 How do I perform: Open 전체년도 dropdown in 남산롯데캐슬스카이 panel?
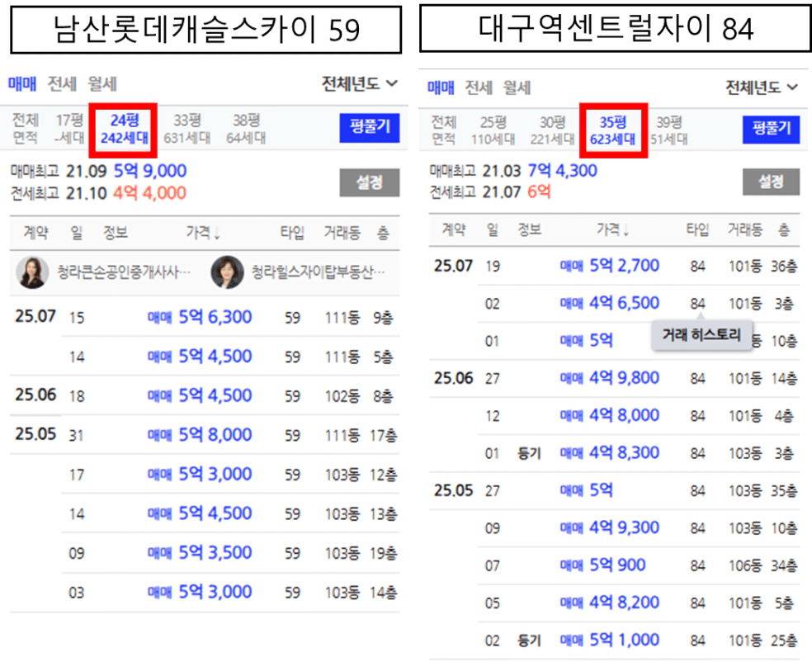coord(360,83)
